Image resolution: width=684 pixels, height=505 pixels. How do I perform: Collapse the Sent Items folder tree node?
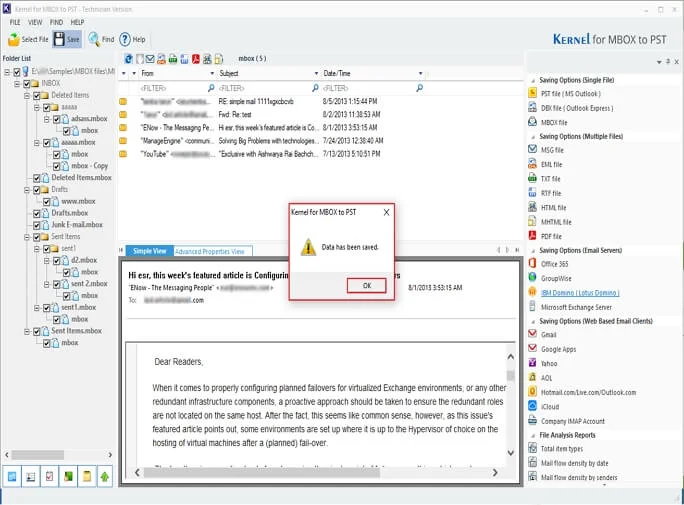[x=27, y=237]
